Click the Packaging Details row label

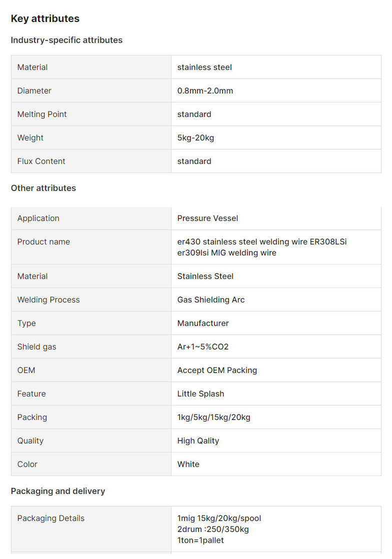[51, 518]
